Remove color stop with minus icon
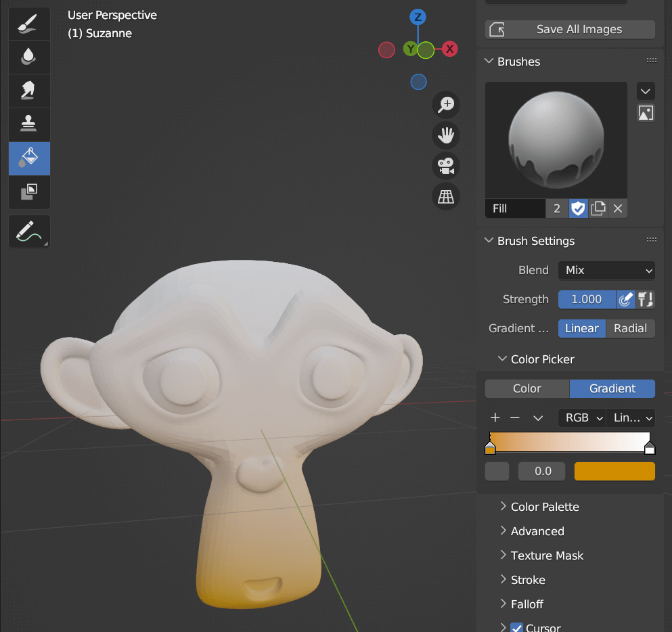The width and height of the screenshot is (672, 632). point(515,417)
